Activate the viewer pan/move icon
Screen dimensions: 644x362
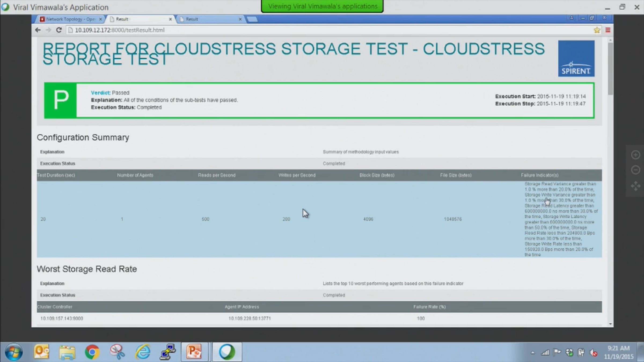tap(635, 186)
